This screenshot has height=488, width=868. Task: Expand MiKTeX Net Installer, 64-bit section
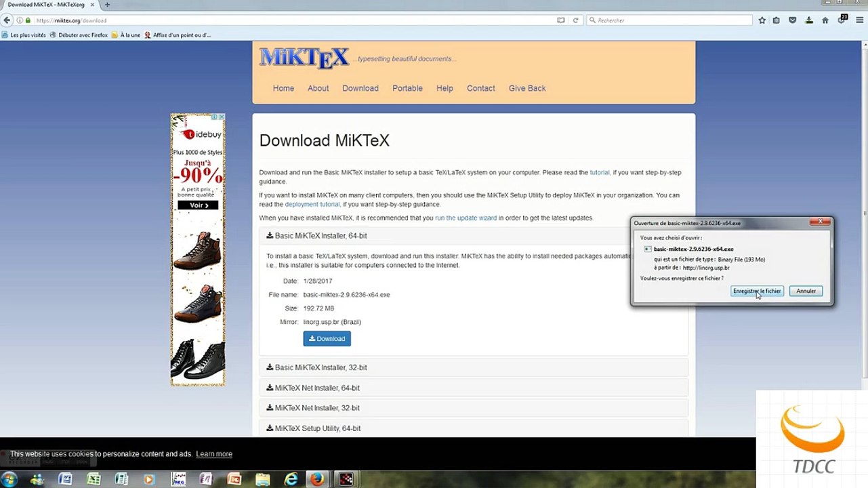tap(474, 388)
